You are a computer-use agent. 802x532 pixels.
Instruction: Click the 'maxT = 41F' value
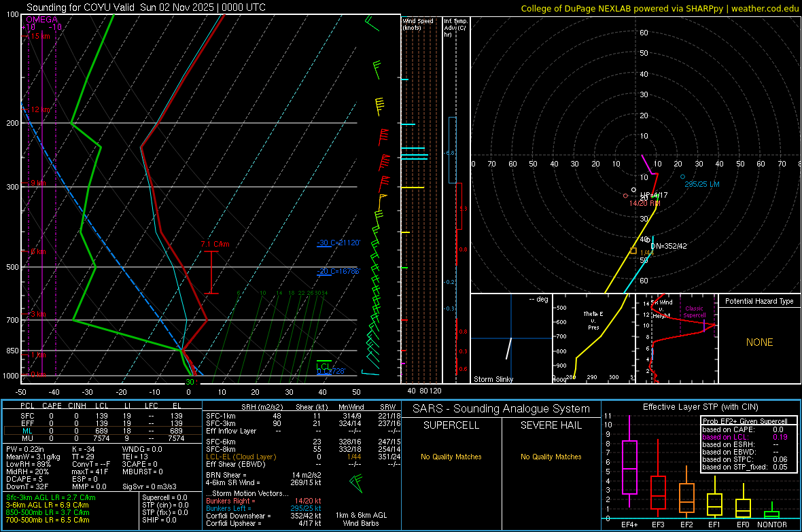(90, 472)
